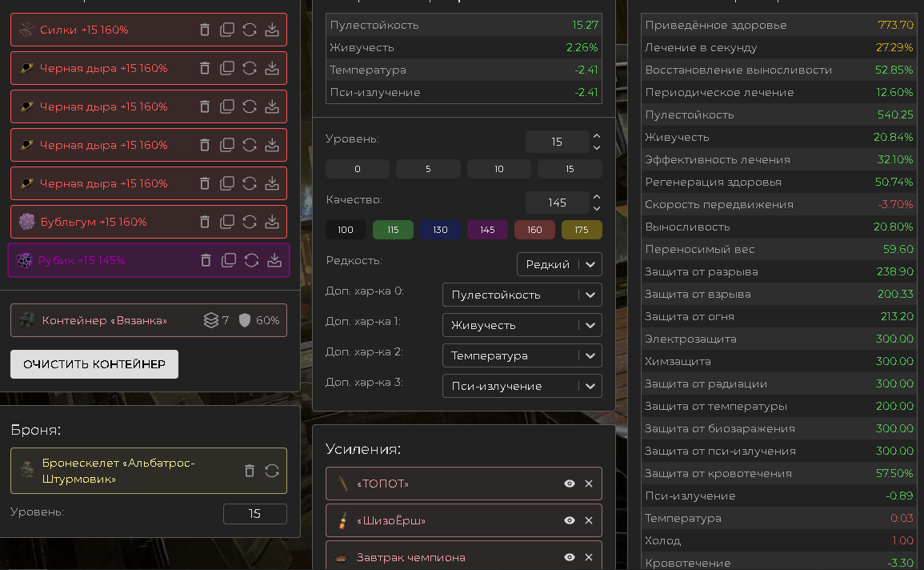Open the Доп. хар-ка 3 Пси-излучение dropdown

pyautogui.click(x=522, y=386)
